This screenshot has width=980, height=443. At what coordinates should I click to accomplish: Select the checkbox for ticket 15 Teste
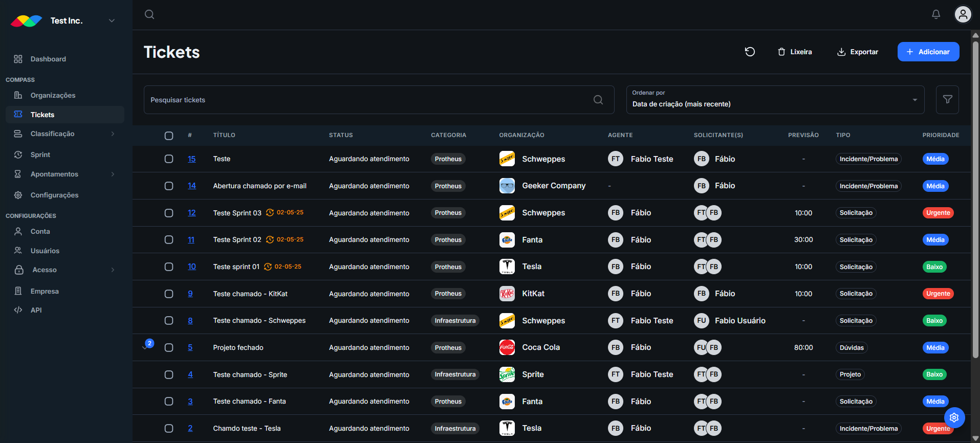[x=169, y=159]
